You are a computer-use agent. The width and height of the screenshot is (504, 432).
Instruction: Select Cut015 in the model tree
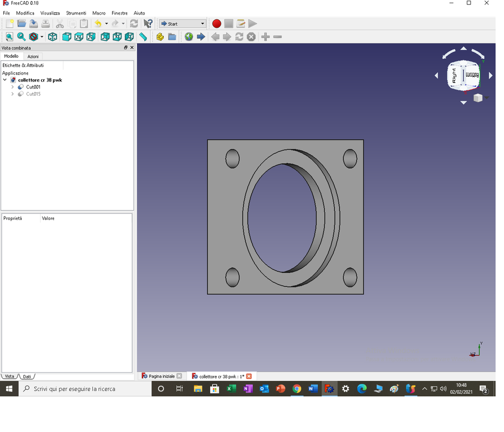(x=33, y=94)
